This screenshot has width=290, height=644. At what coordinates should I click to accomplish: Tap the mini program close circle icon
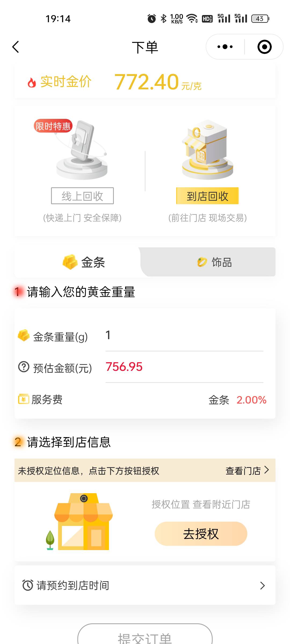264,47
